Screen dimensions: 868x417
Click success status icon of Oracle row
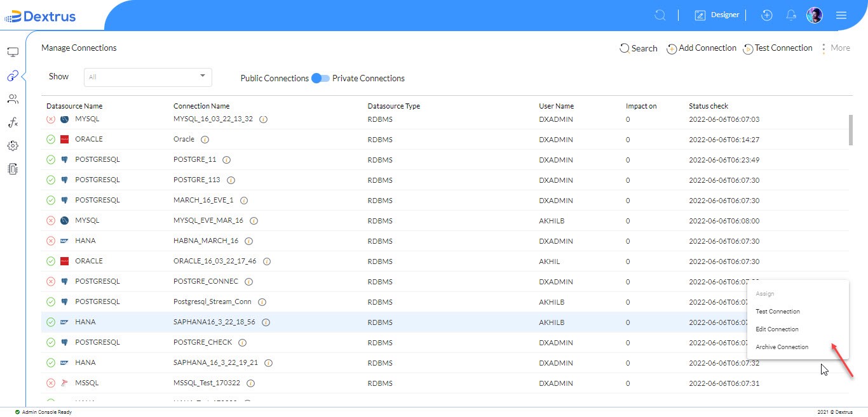51,140
